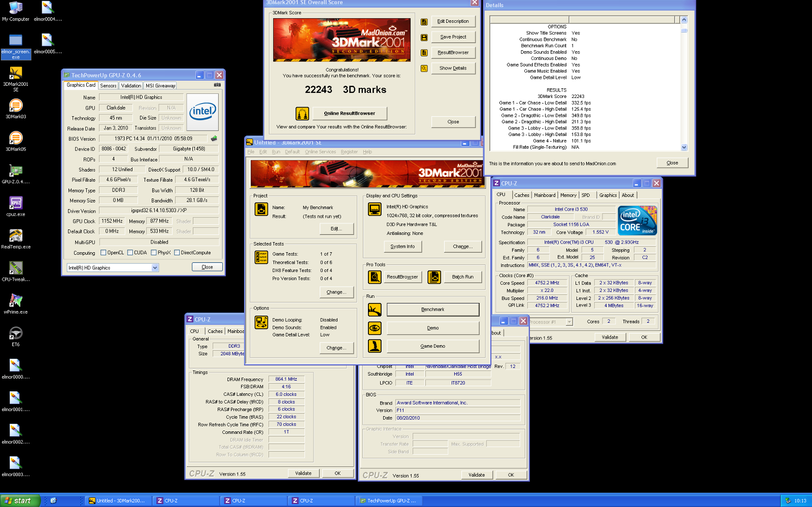Click Online ResultBrowser icon
Image resolution: width=812 pixels, height=507 pixels.
[302, 113]
